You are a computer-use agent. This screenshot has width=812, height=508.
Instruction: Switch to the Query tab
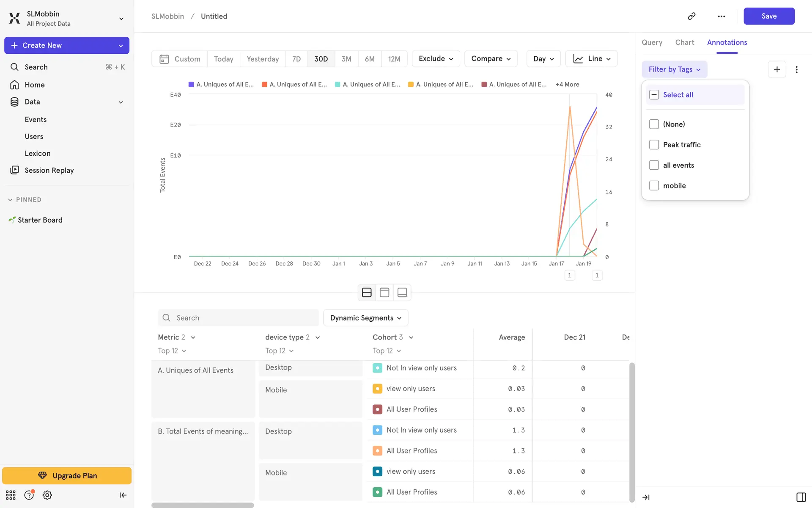[x=652, y=42]
